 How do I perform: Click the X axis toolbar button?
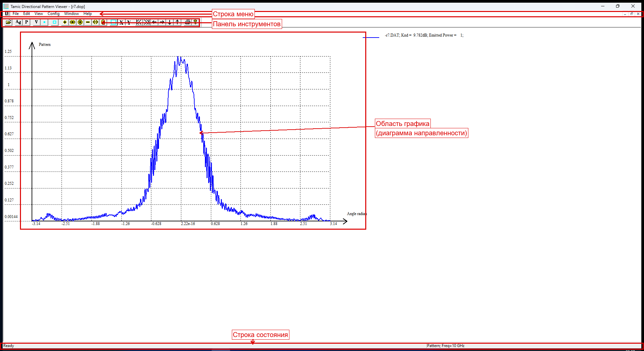(x=121, y=22)
